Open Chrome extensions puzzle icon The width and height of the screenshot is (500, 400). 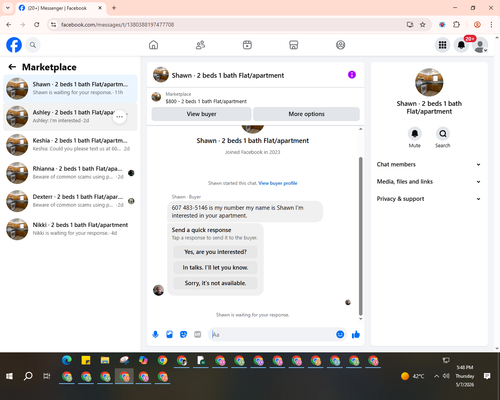click(456, 25)
